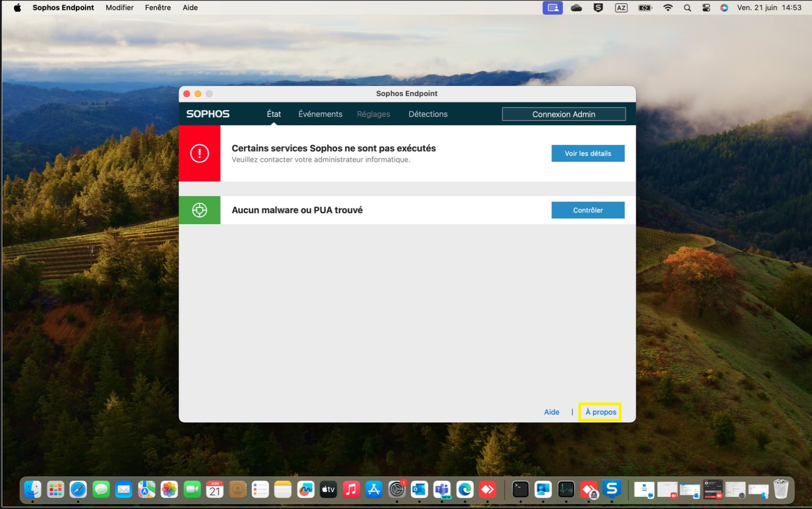Close the Sophos Endpoint window
This screenshot has width=812, height=509.
coord(187,94)
